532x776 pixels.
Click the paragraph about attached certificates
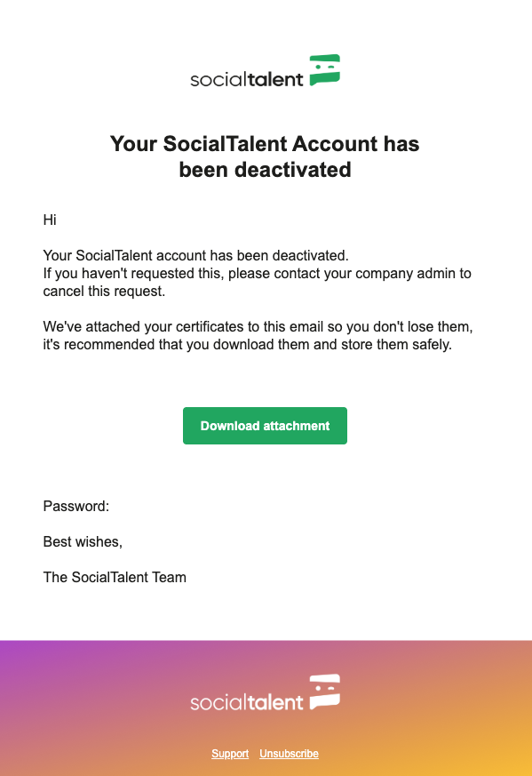pos(258,335)
